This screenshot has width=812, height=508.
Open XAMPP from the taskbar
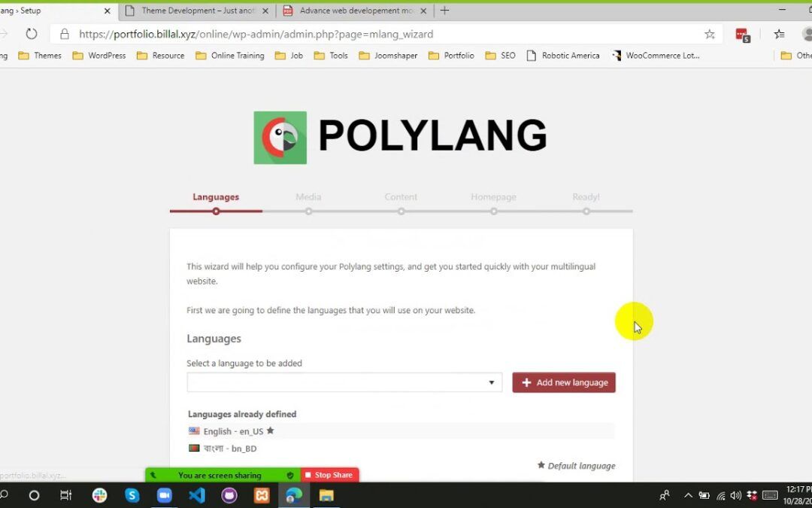[x=262, y=495]
